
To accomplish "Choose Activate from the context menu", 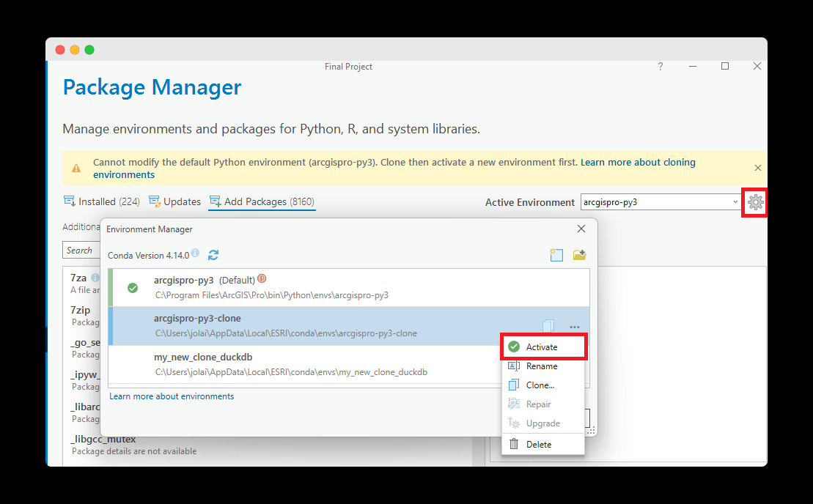I will (x=542, y=347).
